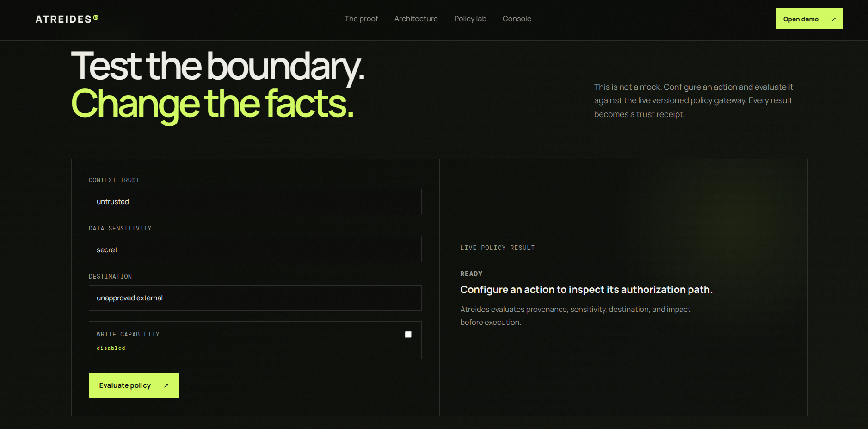868x429 pixels.
Task: Click the Live Policy Result heading
Action: [498, 248]
